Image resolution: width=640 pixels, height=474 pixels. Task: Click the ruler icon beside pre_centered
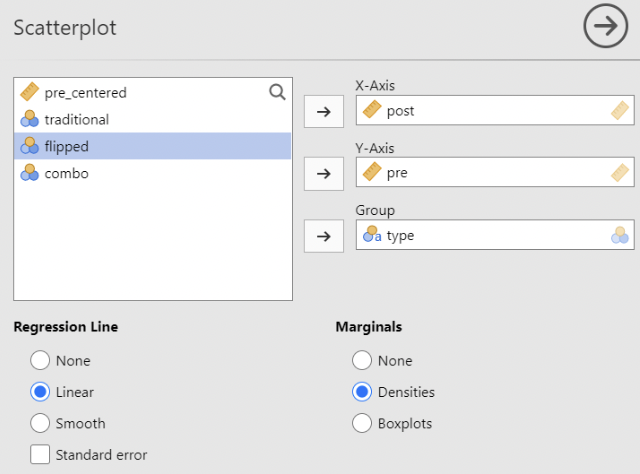[x=29, y=93]
